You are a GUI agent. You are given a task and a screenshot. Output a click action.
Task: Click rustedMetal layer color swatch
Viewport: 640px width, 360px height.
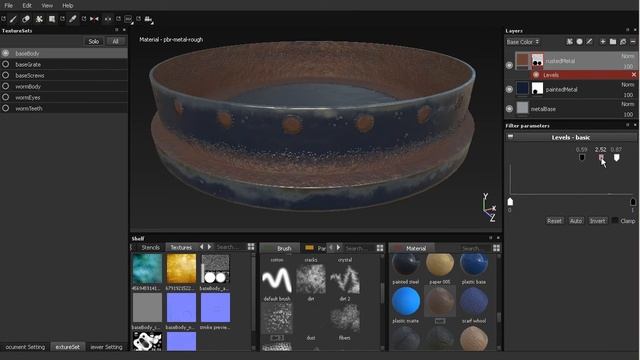click(522, 60)
